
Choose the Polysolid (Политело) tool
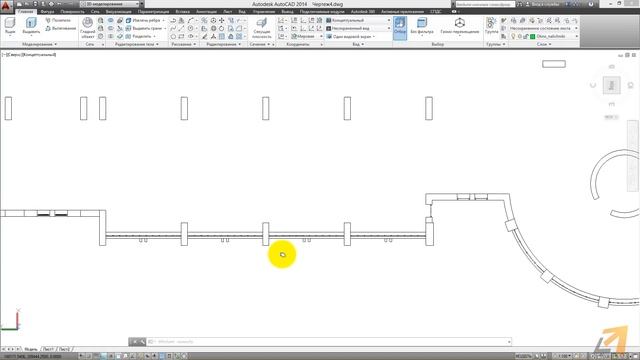(58, 20)
